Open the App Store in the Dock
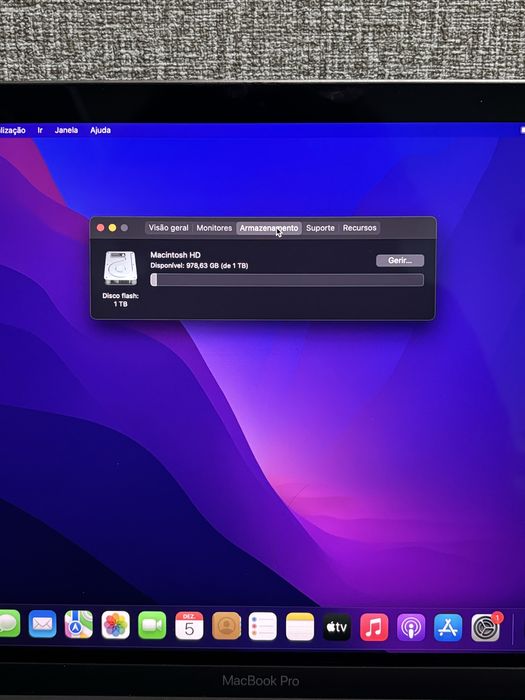 point(448,628)
